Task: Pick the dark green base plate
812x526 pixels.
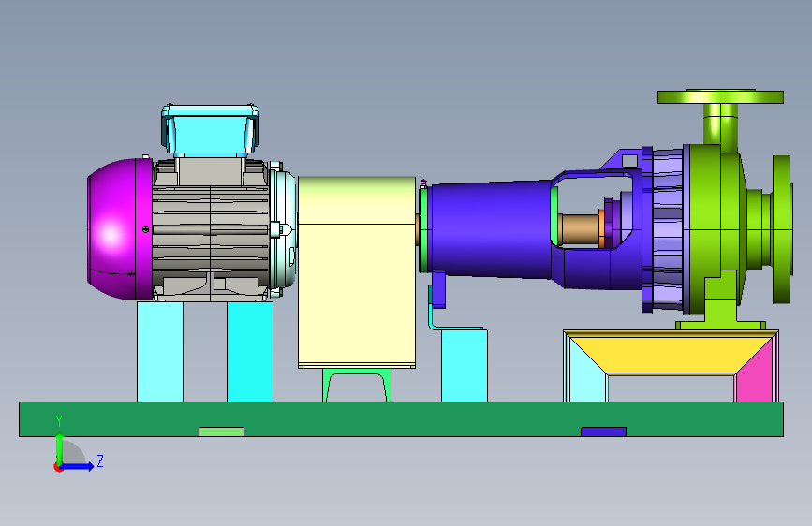Action: point(402,418)
